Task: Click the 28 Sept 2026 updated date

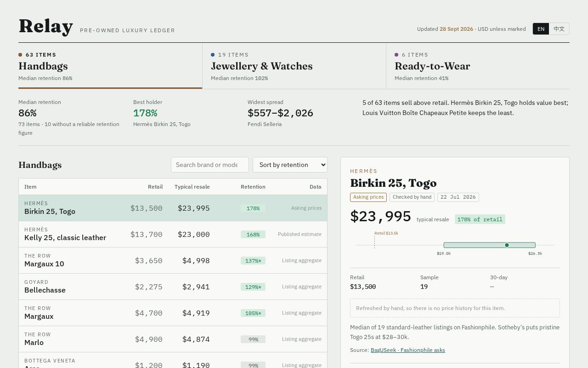Action: (x=456, y=29)
